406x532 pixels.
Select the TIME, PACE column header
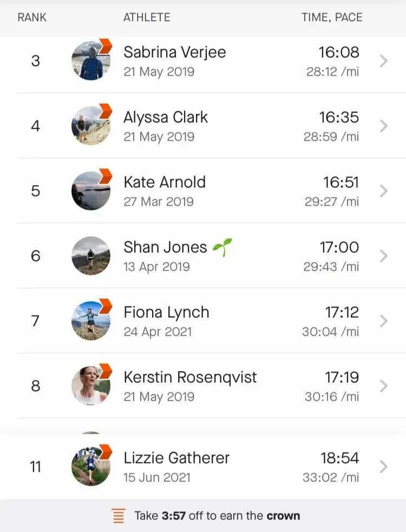[x=331, y=17]
